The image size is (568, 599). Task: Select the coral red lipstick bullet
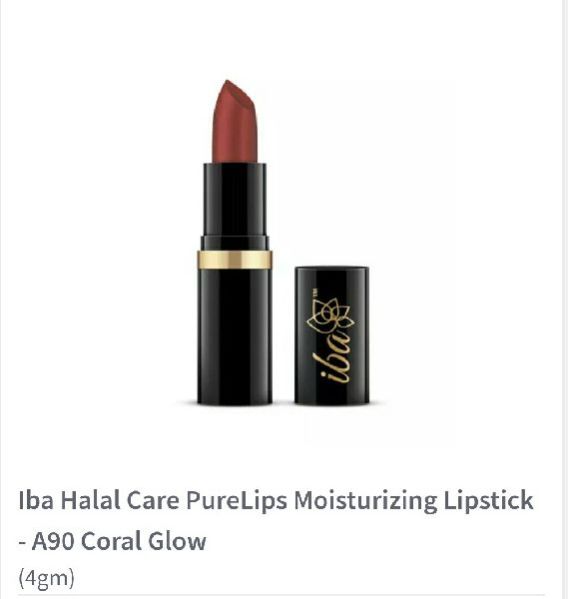click(235, 121)
